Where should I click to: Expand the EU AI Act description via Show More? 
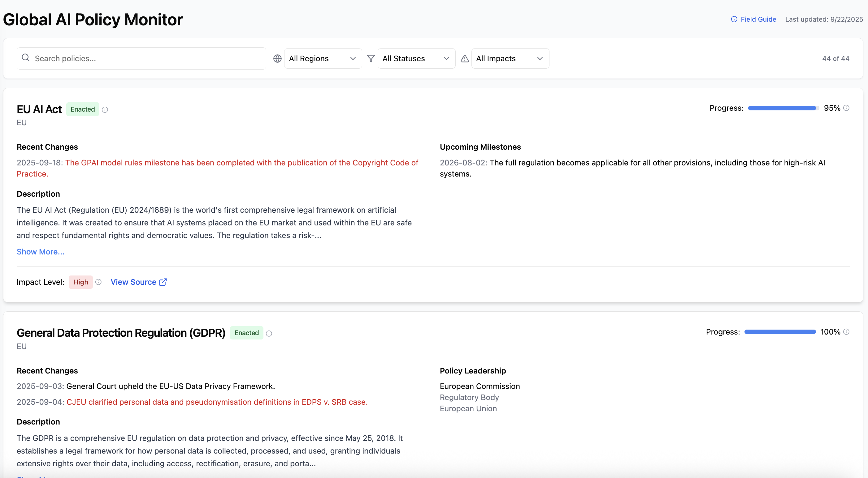(41, 251)
